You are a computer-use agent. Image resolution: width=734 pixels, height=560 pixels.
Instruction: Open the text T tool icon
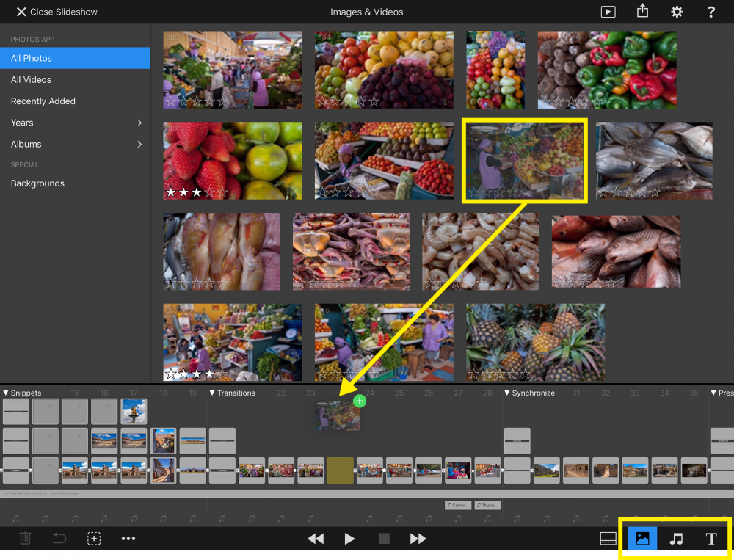(x=711, y=539)
